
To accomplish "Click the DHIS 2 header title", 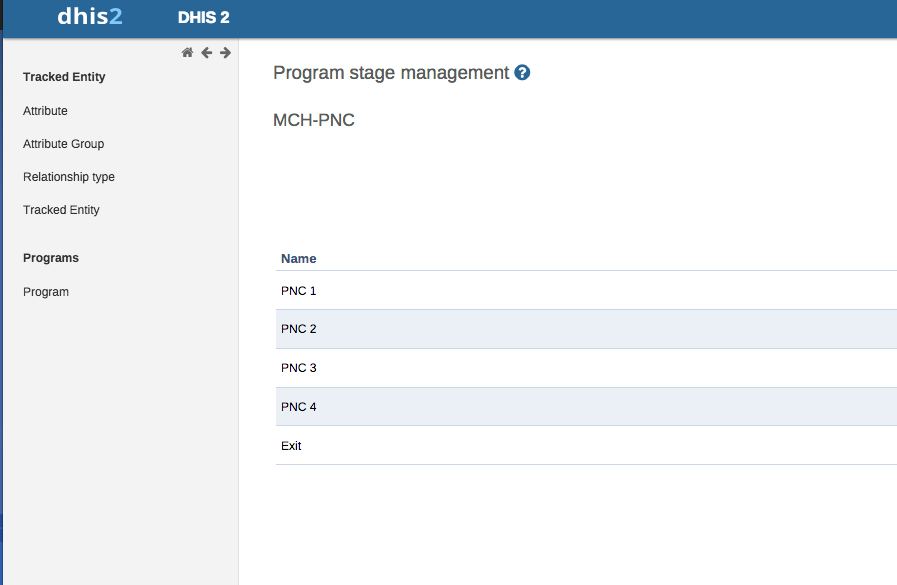I will (203, 18).
